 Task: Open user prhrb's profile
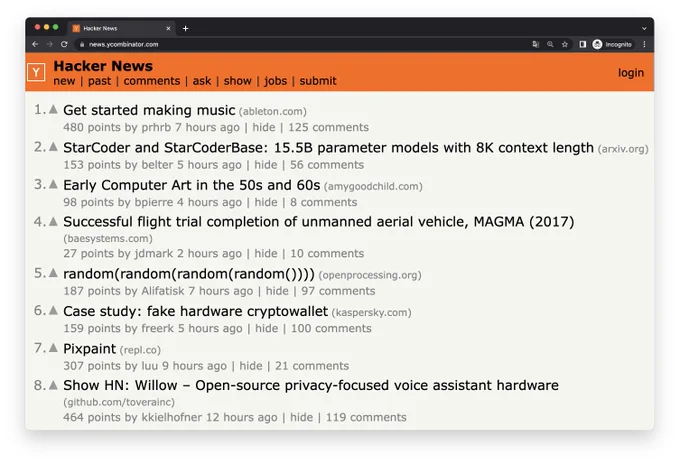[156, 127]
